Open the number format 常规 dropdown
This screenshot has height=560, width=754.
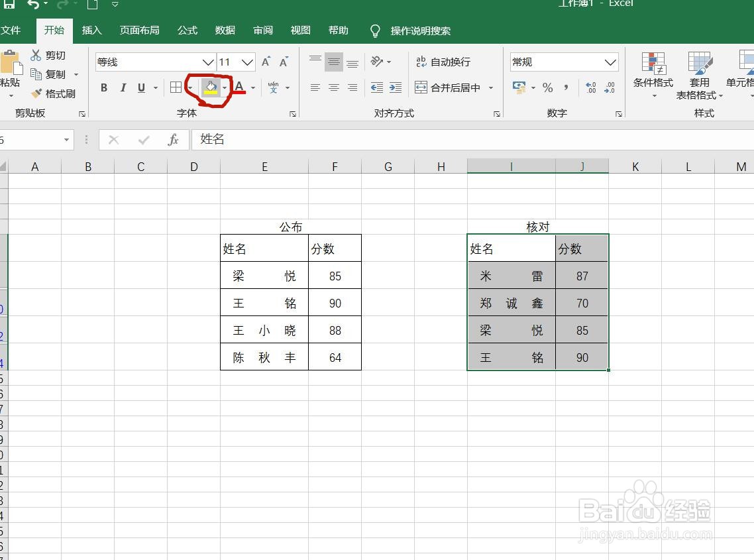tap(610, 62)
